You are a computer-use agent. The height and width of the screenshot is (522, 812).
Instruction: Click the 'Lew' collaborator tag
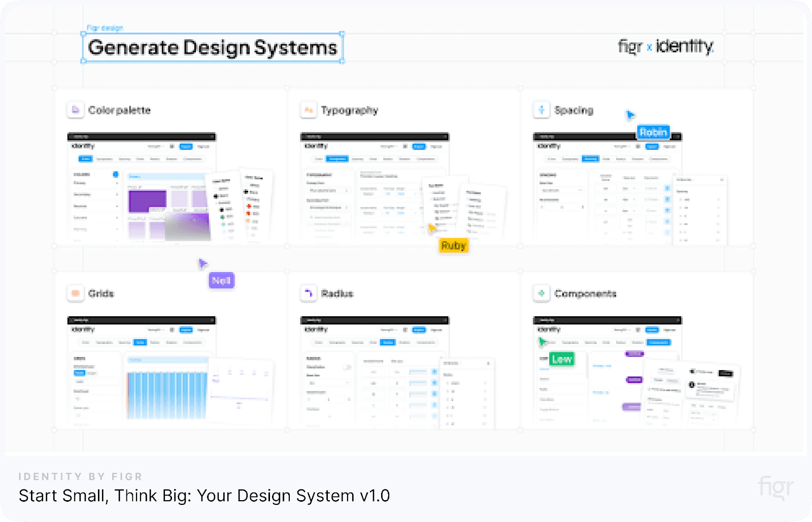point(562,359)
